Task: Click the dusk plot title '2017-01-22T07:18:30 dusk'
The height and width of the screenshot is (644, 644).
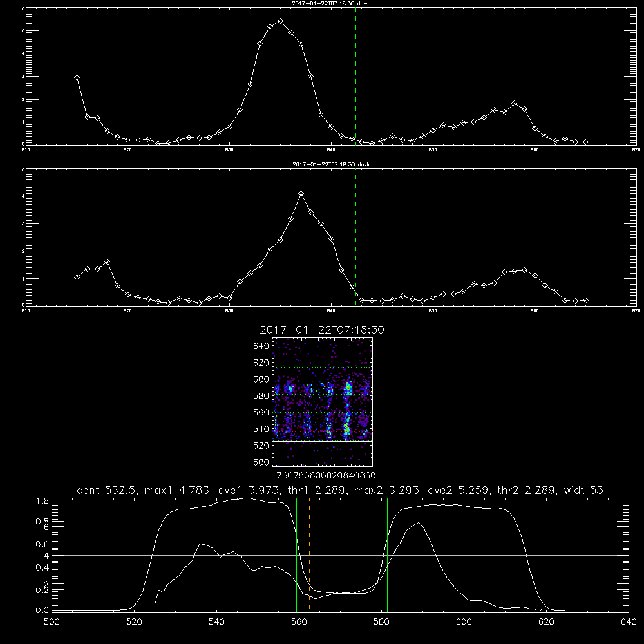Action: pos(331,164)
